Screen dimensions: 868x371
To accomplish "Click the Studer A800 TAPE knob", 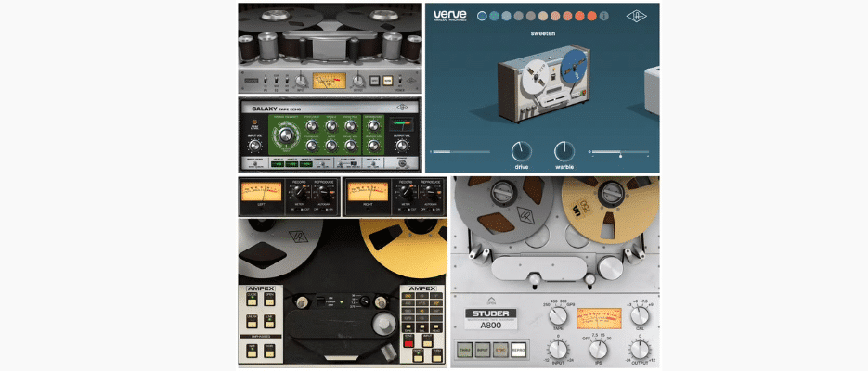I will tap(558, 316).
